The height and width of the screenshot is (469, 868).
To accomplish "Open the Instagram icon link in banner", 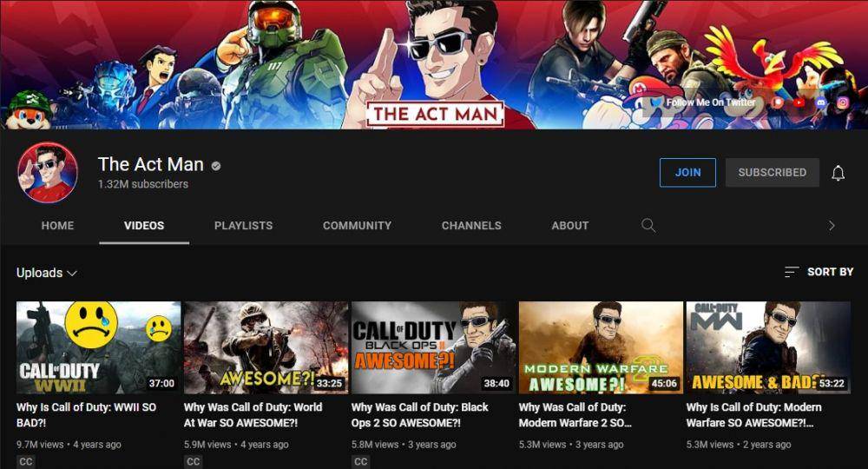I will point(843,102).
